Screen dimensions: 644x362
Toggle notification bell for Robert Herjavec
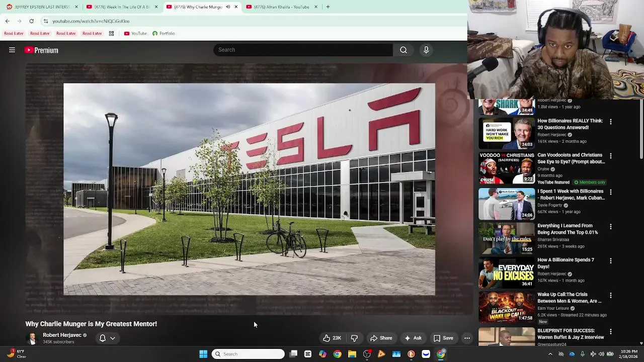(103, 338)
